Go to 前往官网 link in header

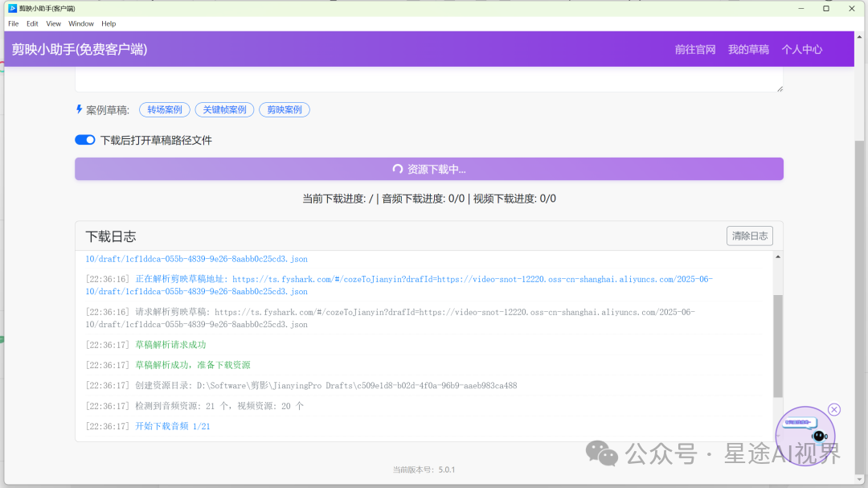pyautogui.click(x=694, y=49)
